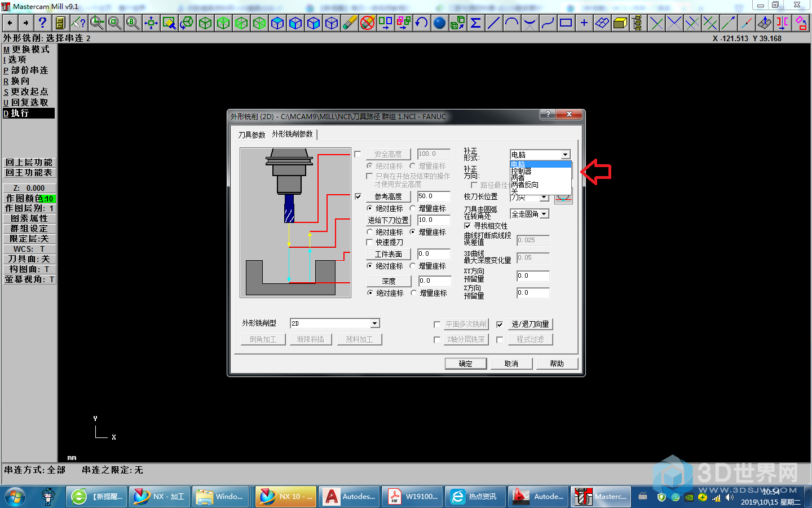Uncheck the 进/退刀向量 checkbox
Viewport: 812px width, 508px height.
(500, 325)
